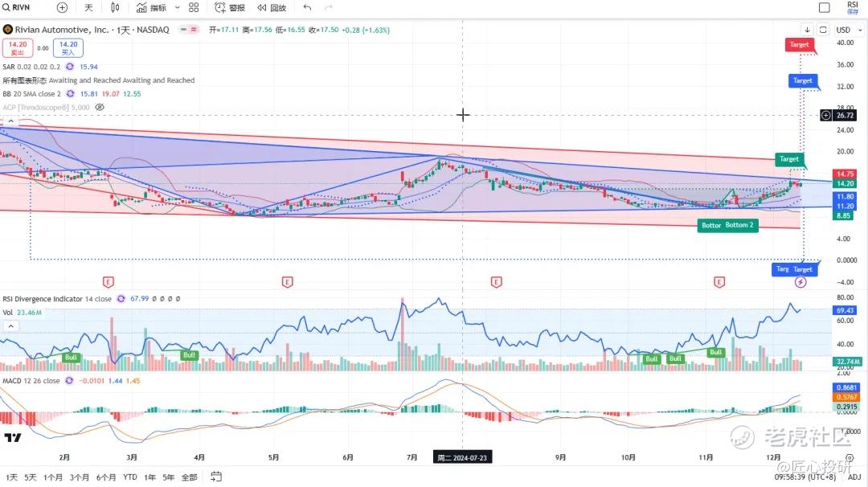The image size is (868, 487).
Task: Click the Rivian Automotive symbol logo
Action: pyautogui.click(x=8, y=30)
